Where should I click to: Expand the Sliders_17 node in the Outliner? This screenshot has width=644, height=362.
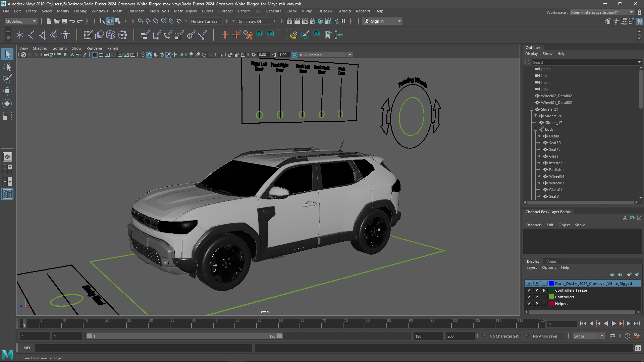535,123
